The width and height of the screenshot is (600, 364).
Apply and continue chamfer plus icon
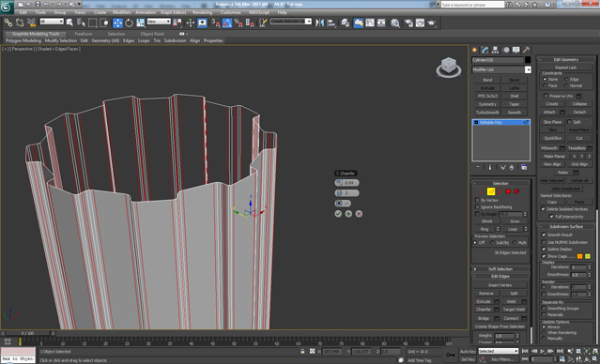point(348,214)
